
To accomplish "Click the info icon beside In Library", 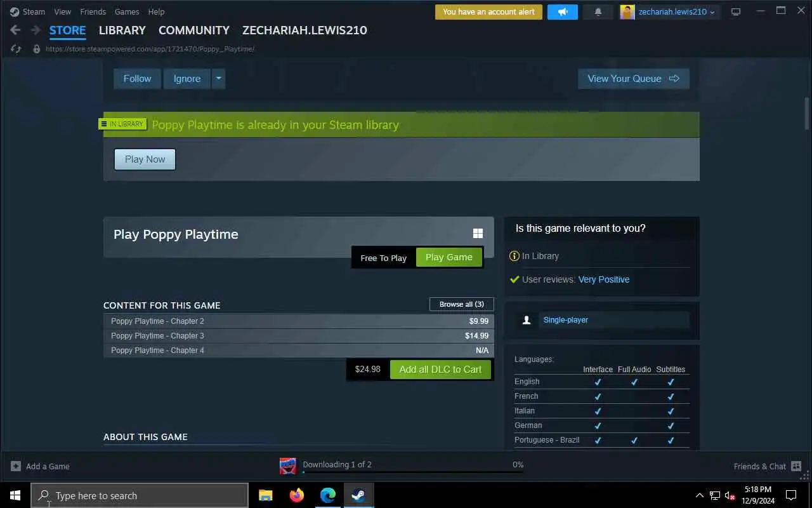I will 514,256.
